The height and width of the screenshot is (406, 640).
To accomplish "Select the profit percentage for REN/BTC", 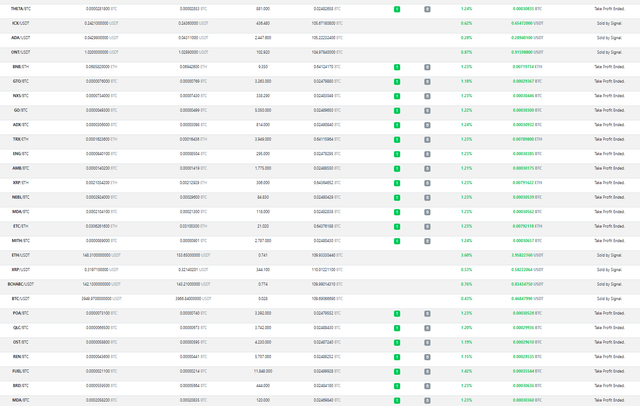I will point(467,357).
